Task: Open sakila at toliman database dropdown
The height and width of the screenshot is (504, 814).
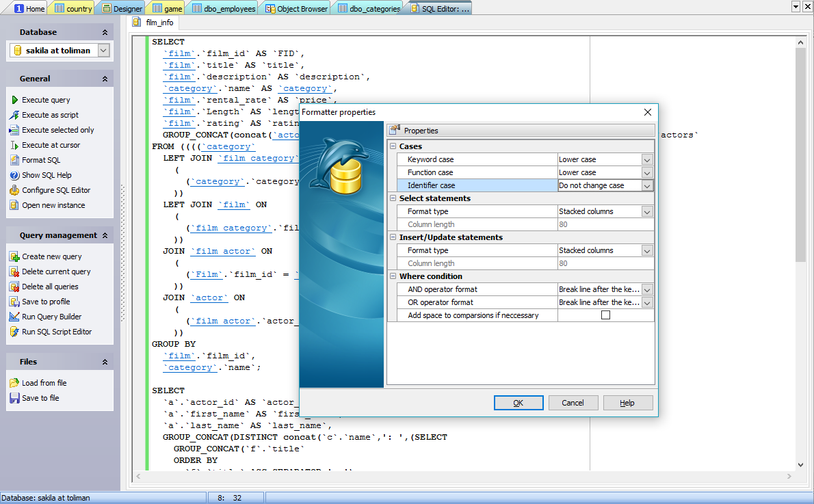Action: pyautogui.click(x=103, y=51)
